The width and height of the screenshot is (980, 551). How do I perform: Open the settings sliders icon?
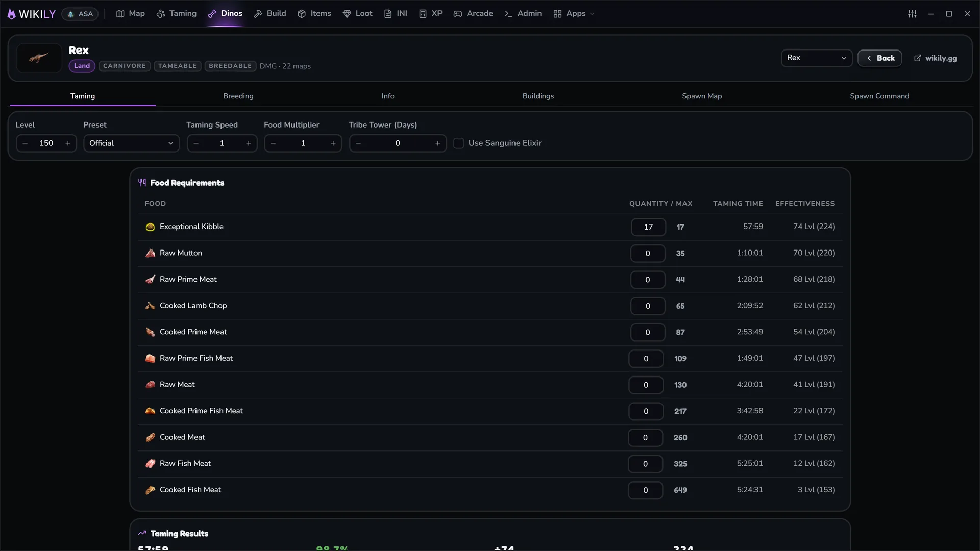tap(912, 14)
